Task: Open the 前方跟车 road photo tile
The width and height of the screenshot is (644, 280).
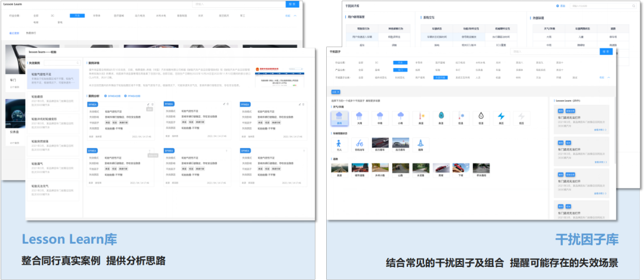Action: click(x=380, y=143)
